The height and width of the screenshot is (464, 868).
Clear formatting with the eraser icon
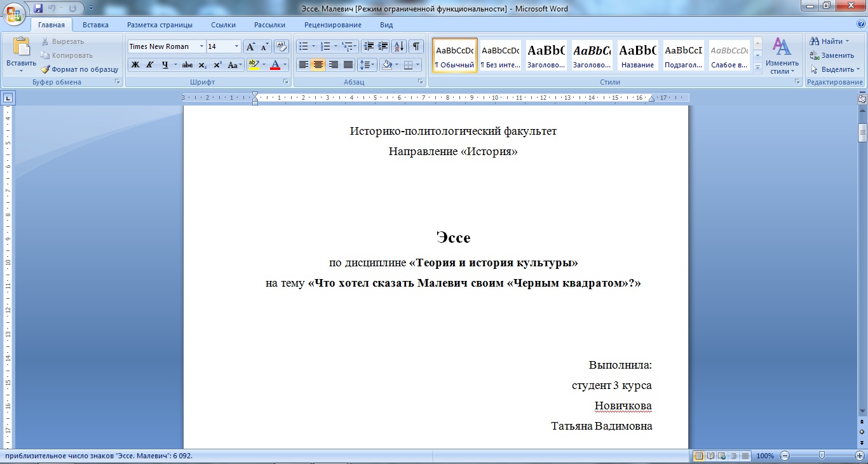click(x=281, y=46)
